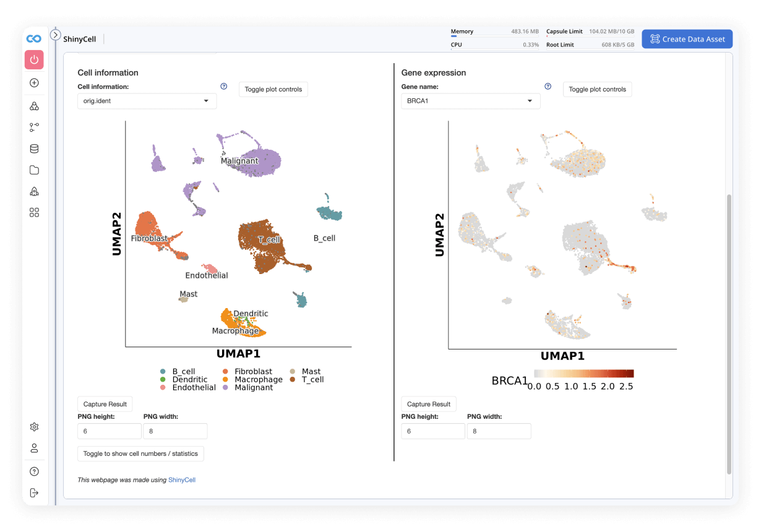Click Capture Result under Gene expression
The image size is (761, 532).
pos(428,404)
